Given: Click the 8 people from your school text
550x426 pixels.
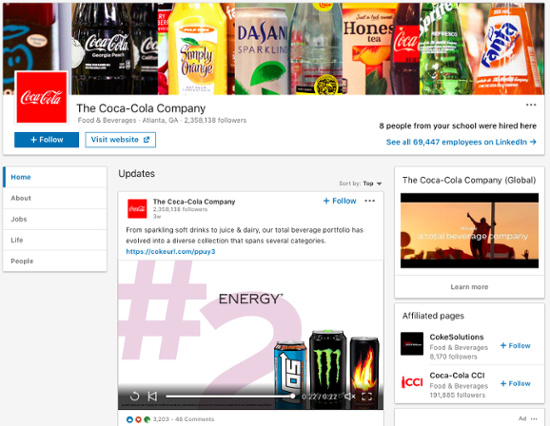Looking at the screenshot, I should point(458,126).
